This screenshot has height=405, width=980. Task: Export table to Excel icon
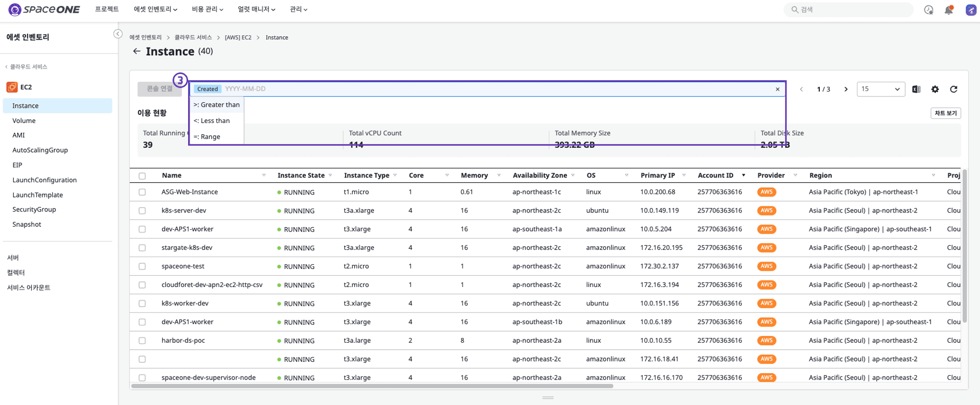pos(916,89)
